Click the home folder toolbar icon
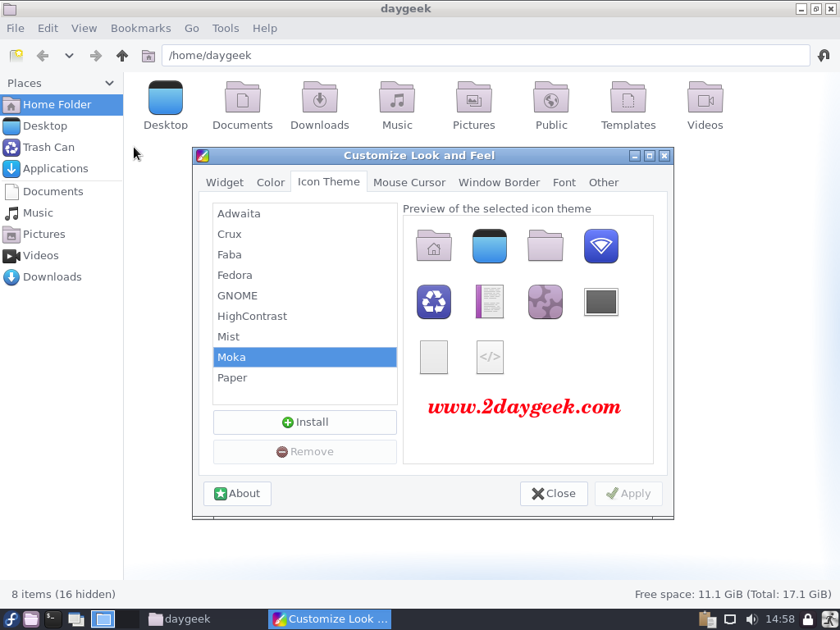Screen dimensions: 840x630 click(148, 56)
